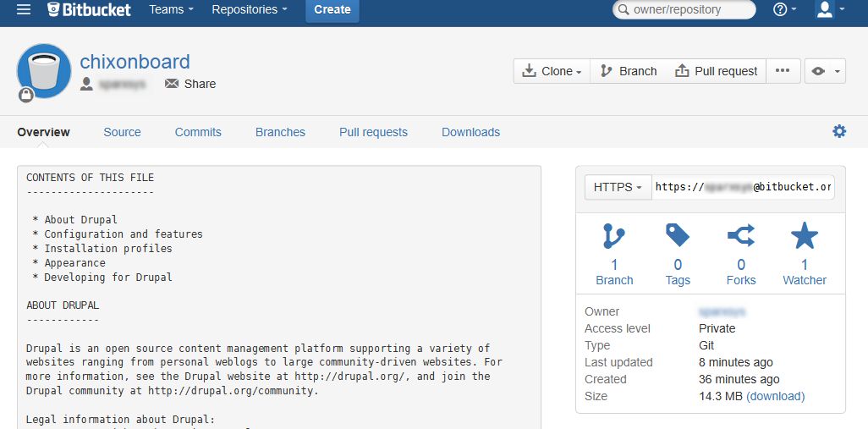Click the Pull request button
Screen dimensions: 868x429
716,71
